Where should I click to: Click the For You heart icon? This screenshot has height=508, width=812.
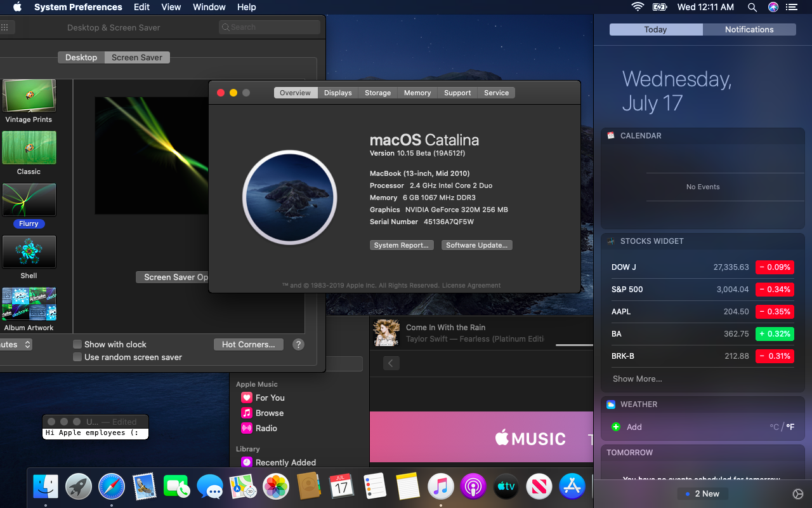(247, 398)
